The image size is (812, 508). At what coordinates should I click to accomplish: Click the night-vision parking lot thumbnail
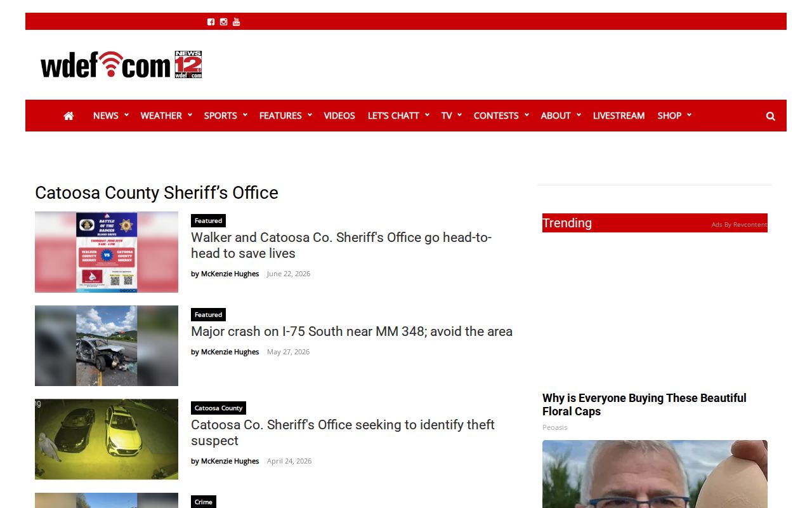pos(107,439)
